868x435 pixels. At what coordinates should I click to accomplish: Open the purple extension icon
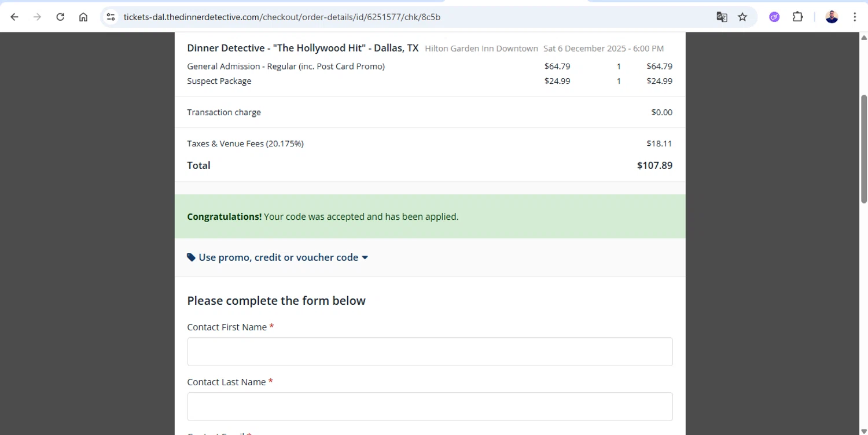point(774,17)
